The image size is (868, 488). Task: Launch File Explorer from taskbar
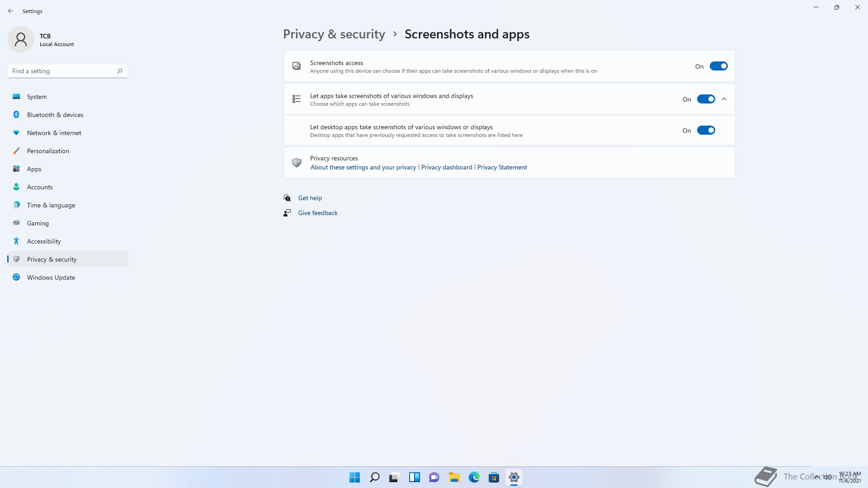click(454, 477)
